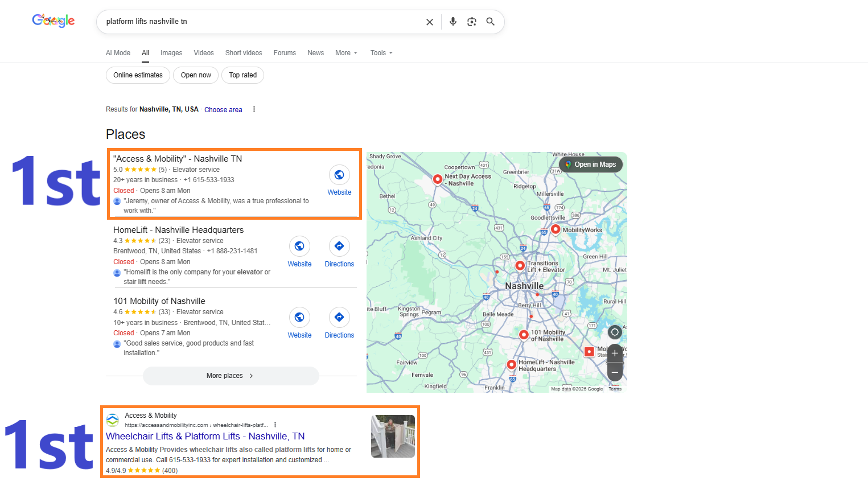
Task: Open the Google logo homepage link
Action: pos(54,21)
